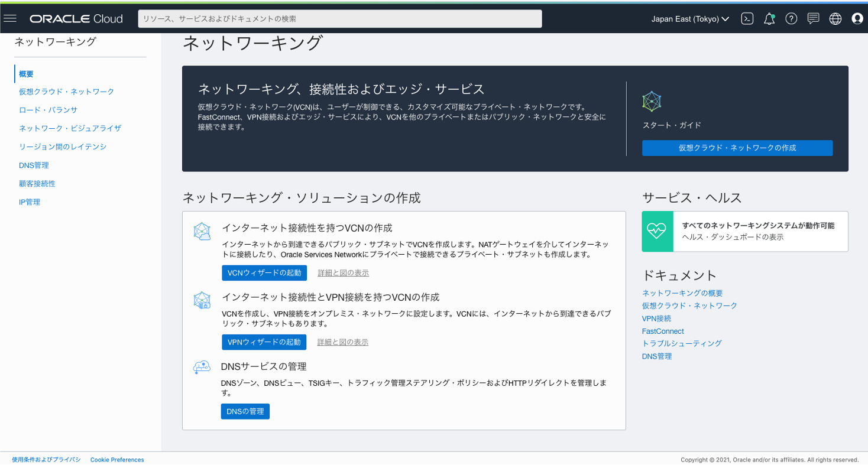Open トラブルシューティング document link
Screen dimensions: 868x465
(x=682, y=343)
